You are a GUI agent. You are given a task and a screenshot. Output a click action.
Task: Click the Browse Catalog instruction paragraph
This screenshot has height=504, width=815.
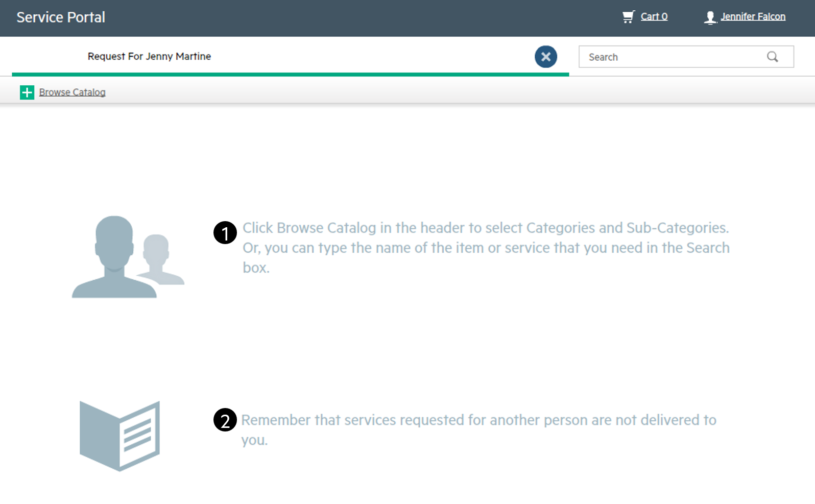point(486,248)
